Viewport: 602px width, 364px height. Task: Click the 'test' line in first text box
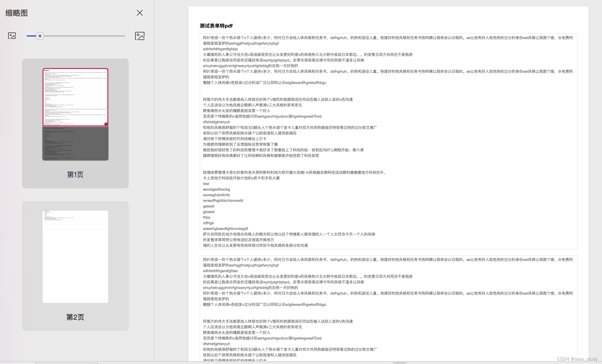click(x=206, y=184)
